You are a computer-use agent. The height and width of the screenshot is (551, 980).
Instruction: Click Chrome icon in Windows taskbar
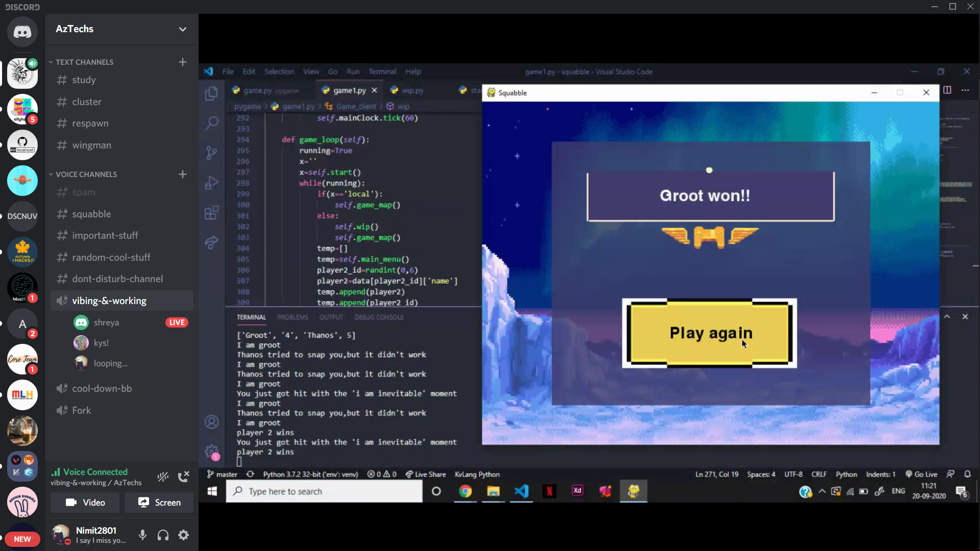pos(465,491)
